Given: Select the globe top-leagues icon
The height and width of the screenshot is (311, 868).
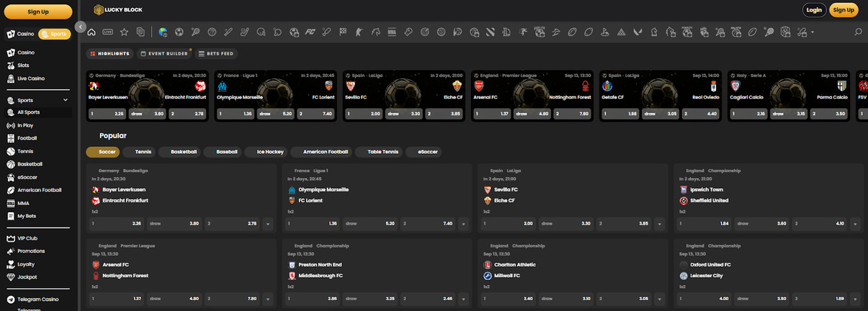Looking at the screenshot, I should 163,32.
